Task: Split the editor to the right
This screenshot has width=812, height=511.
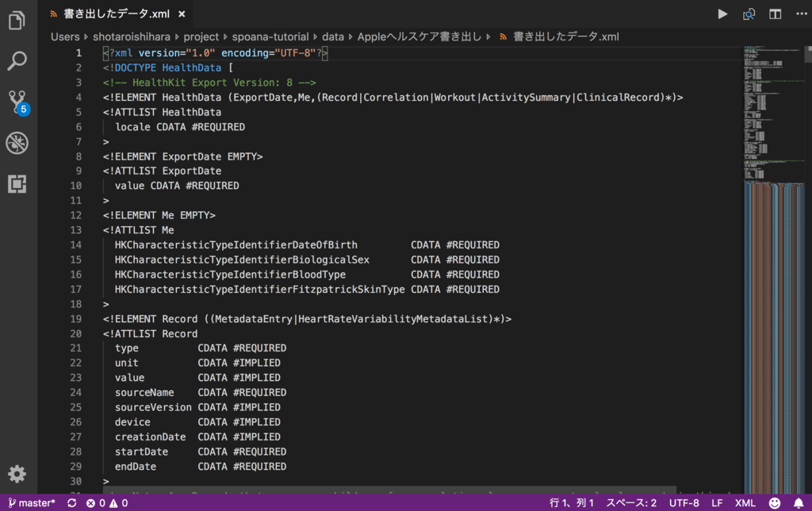Action: (775, 14)
